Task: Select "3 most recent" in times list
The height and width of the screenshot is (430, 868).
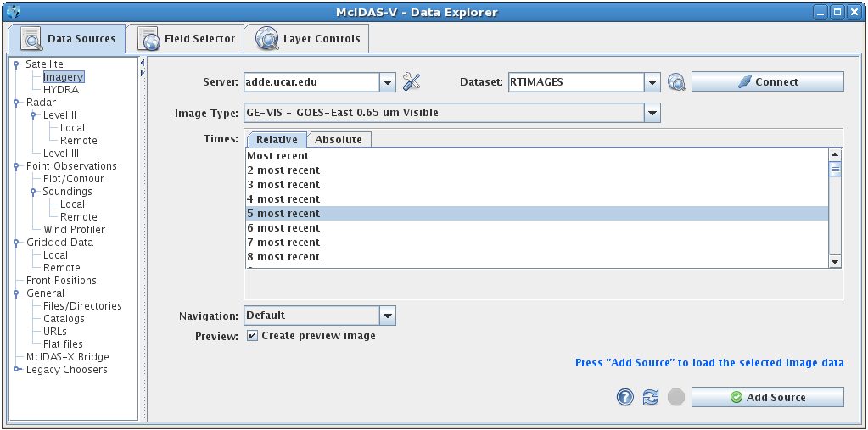Action: (x=283, y=185)
